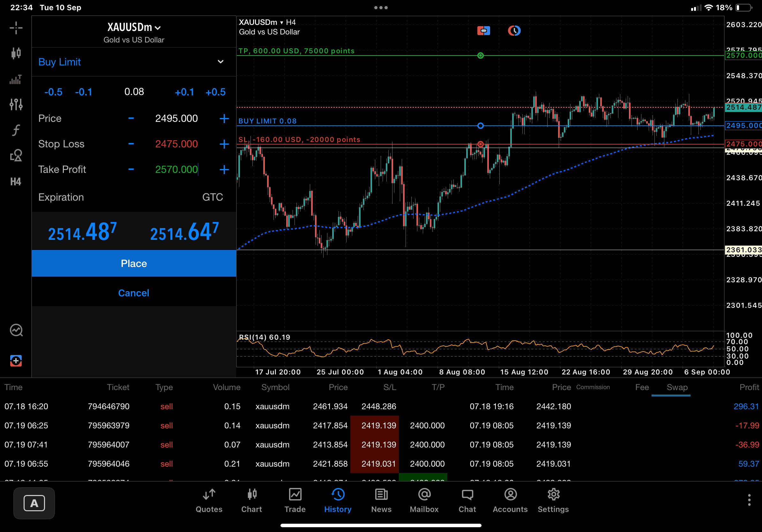
Task: Edit the Take Profit 2570.000 field
Action: 176,169
